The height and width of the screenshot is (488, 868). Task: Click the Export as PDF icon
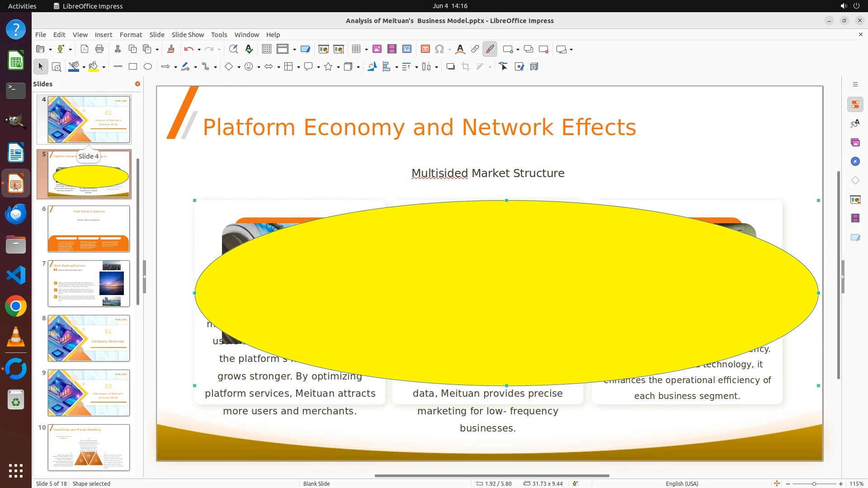coord(85,49)
